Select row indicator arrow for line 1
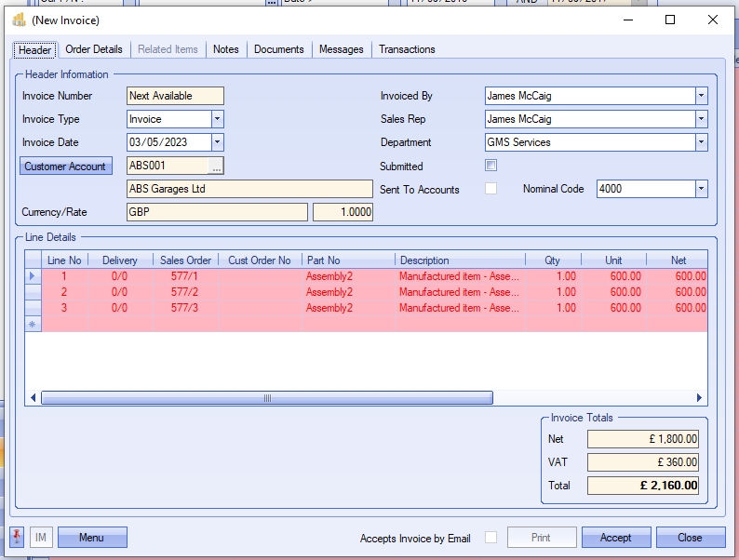The image size is (739, 560). 33,276
